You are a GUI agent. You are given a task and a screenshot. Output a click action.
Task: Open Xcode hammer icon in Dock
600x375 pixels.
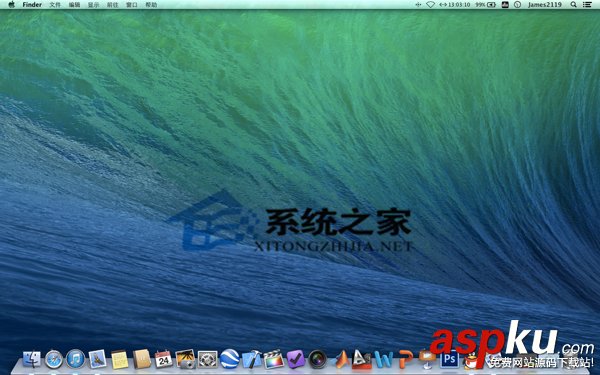(x=252, y=359)
